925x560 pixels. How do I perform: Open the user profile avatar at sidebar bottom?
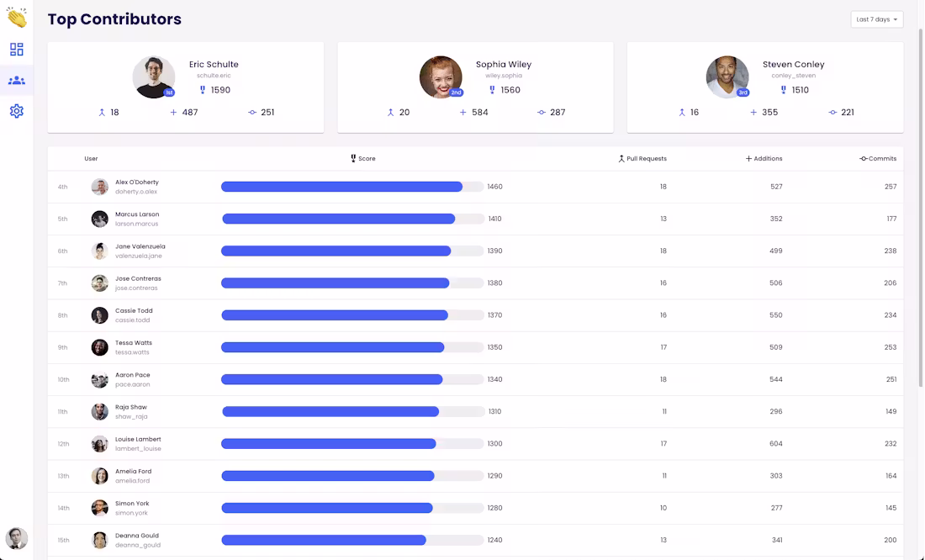pyautogui.click(x=17, y=538)
